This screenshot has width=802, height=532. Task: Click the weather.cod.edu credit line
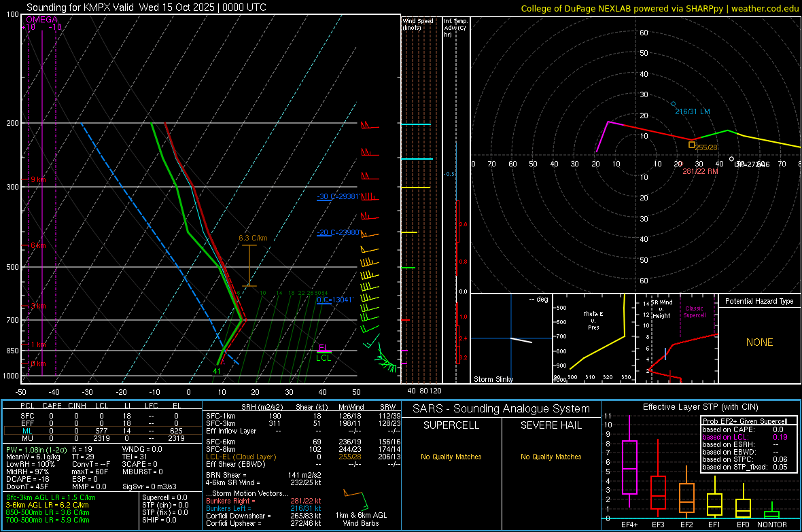(660, 8)
